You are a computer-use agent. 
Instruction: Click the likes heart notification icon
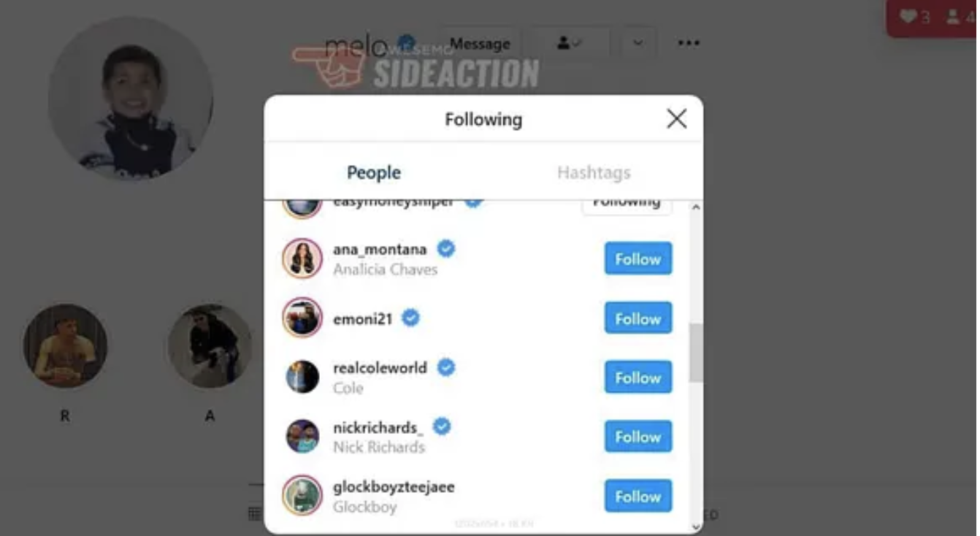908,16
